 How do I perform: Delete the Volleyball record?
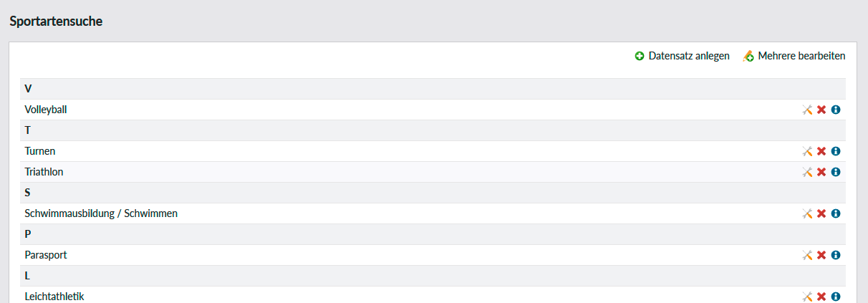[x=821, y=110]
